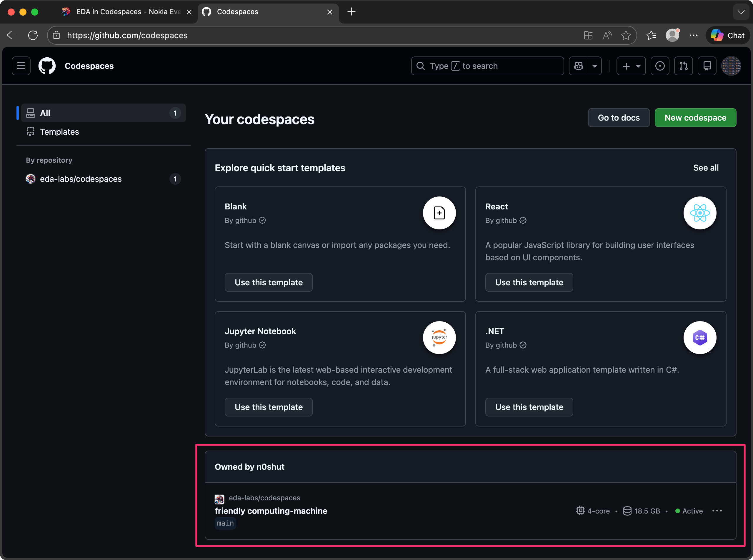753x560 pixels.
Task: Click the GitHub Octocat logo
Action: pos(47,66)
